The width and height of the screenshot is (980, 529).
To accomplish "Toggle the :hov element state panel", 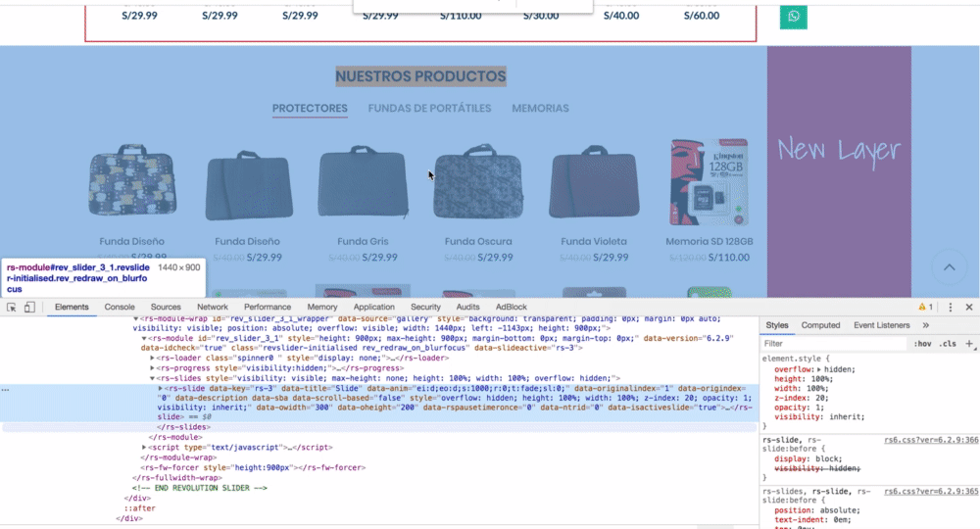I will pyautogui.click(x=922, y=344).
